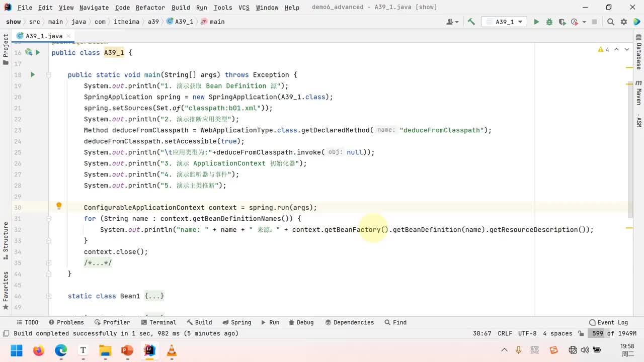644x362 pixels.
Task: Open the 4 warnings inspection indicator
Action: click(x=603, y=49)
